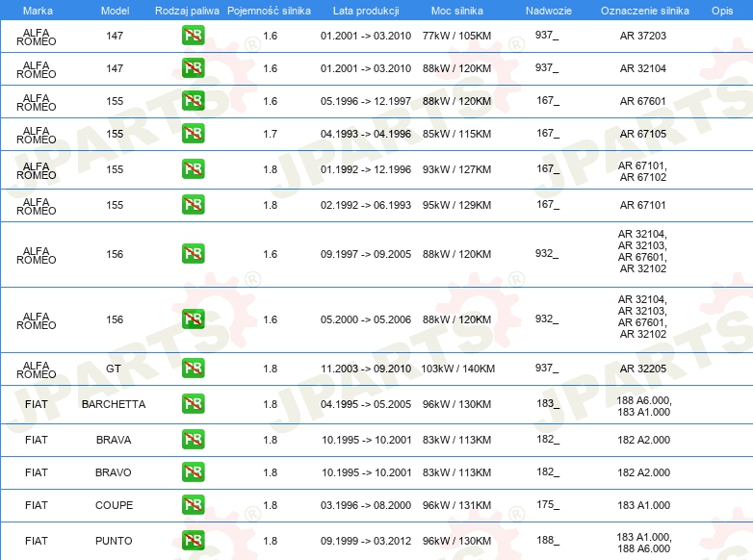Viewport: 753px width, 560px height.
Task: Click the 937_ body code in the GT row
Action: tap(547, 369)
